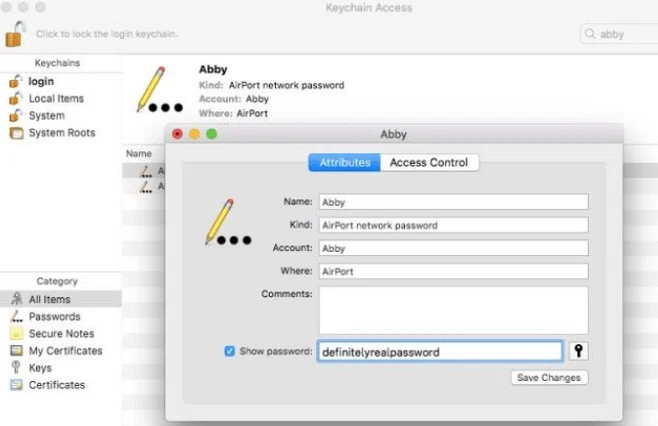Select the All Items category

pyautogui.click(x=61, y=299)
